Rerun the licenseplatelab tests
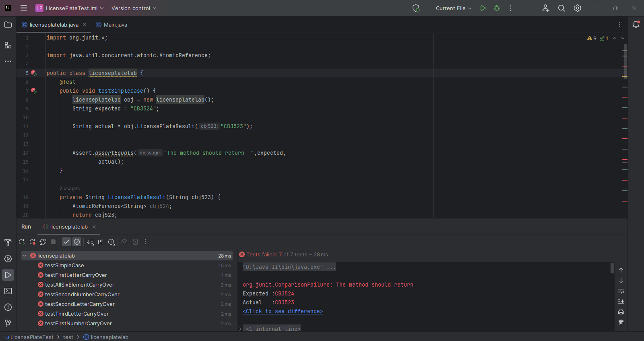The image size is (644, 341). 22,242
